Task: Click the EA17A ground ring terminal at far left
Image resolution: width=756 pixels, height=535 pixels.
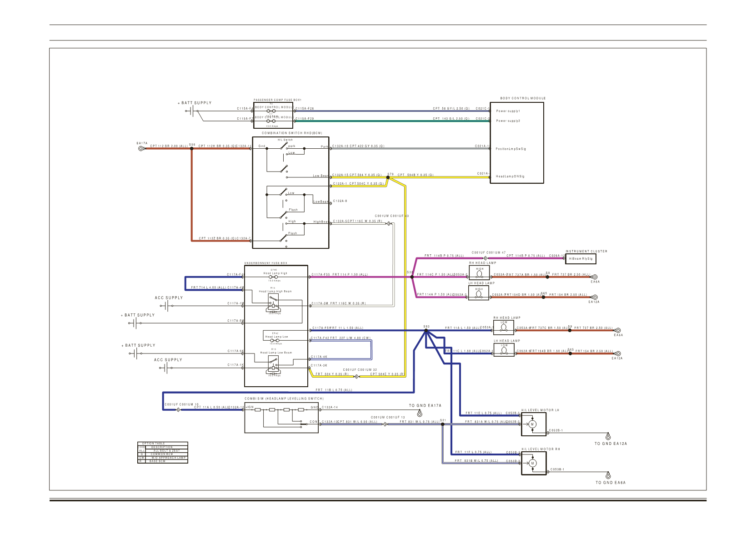Action: coord(141,148)
